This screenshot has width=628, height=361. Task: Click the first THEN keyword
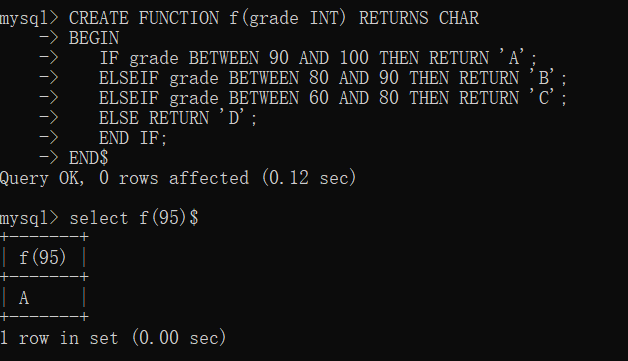click(x=399, y=58)
